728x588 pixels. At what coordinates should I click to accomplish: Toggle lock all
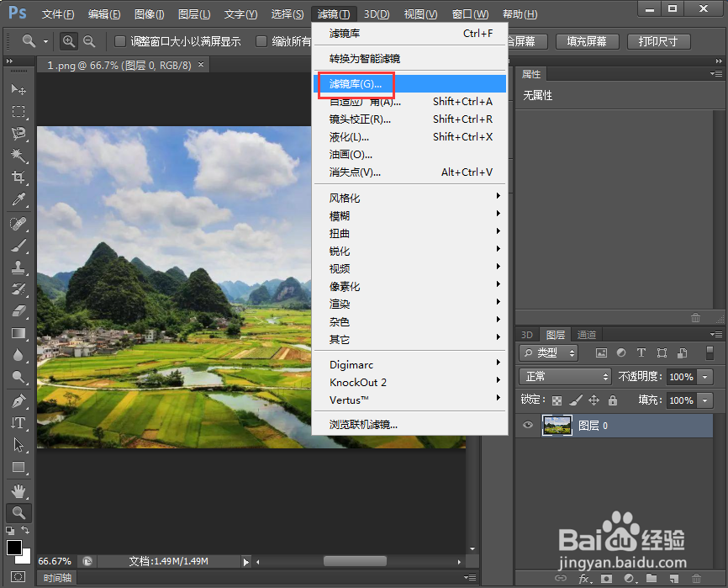613,400
